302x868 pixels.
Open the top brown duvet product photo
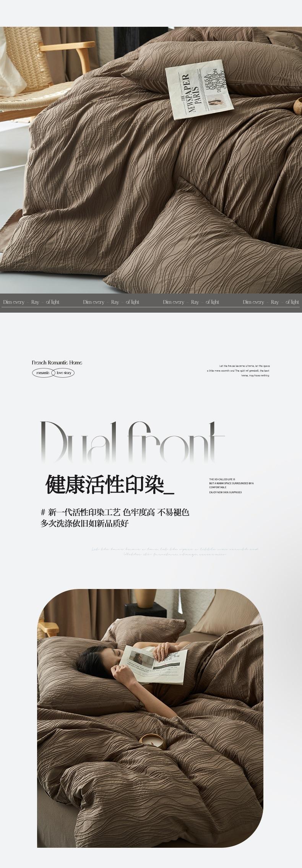pyautogui.click(x=151, y=160)
